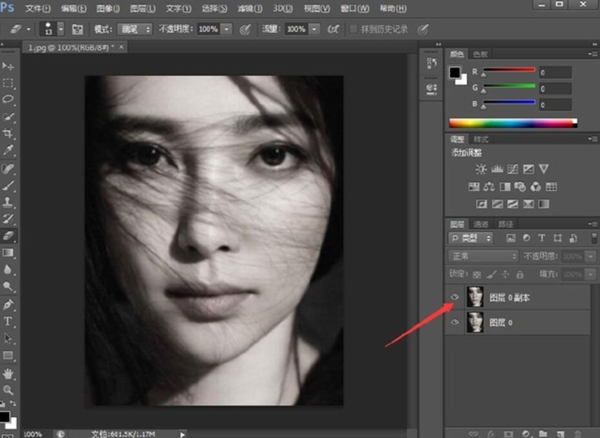
Task: Enable the 抹到历史记录 checkbox
Action: [x=354, y=29]
